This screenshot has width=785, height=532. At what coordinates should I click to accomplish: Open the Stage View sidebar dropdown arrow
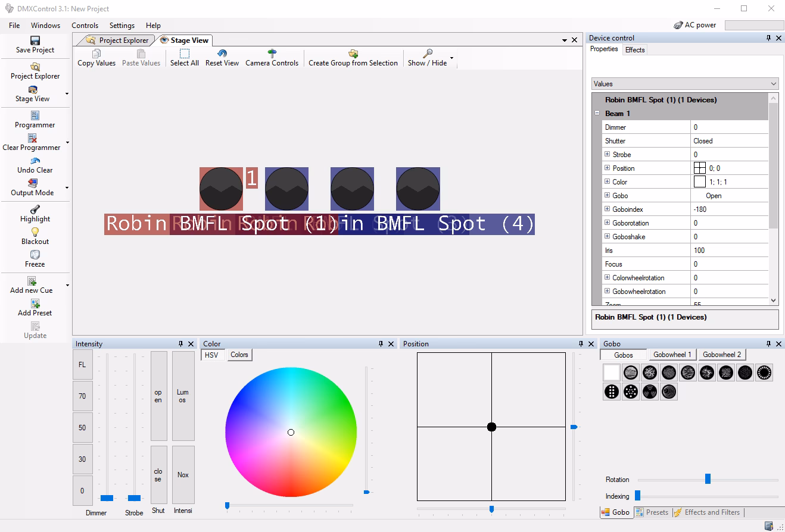(x=67, y=94)
